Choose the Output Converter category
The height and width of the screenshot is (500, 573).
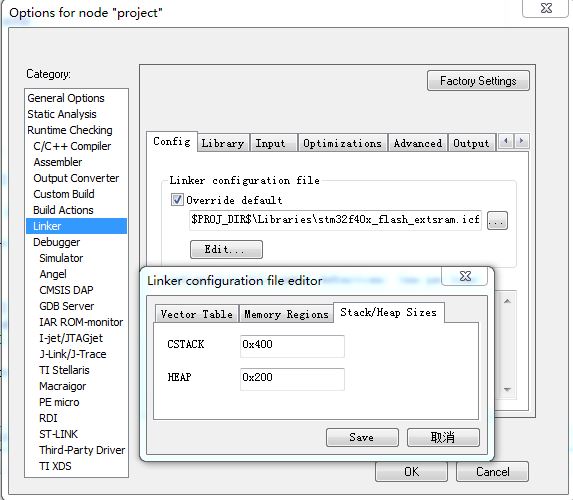(x=76, y=178)
